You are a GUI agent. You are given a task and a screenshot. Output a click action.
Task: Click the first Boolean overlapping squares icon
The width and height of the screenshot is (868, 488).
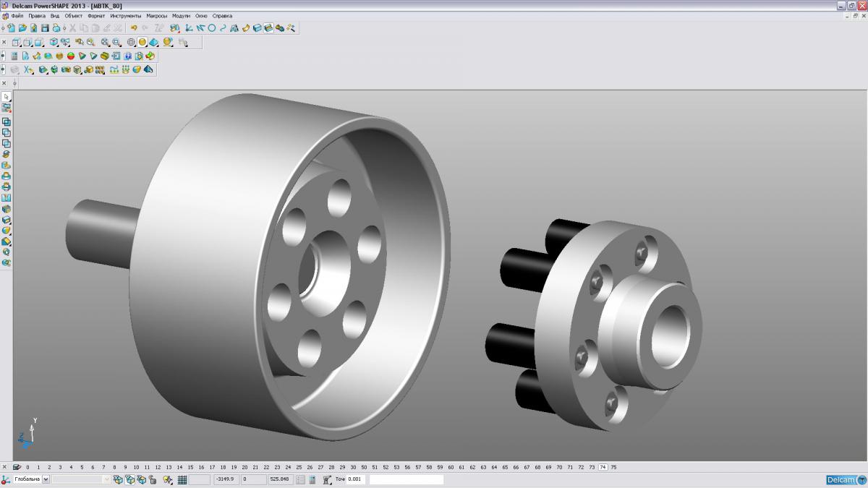pyautogui.click(x=7, y=121)
